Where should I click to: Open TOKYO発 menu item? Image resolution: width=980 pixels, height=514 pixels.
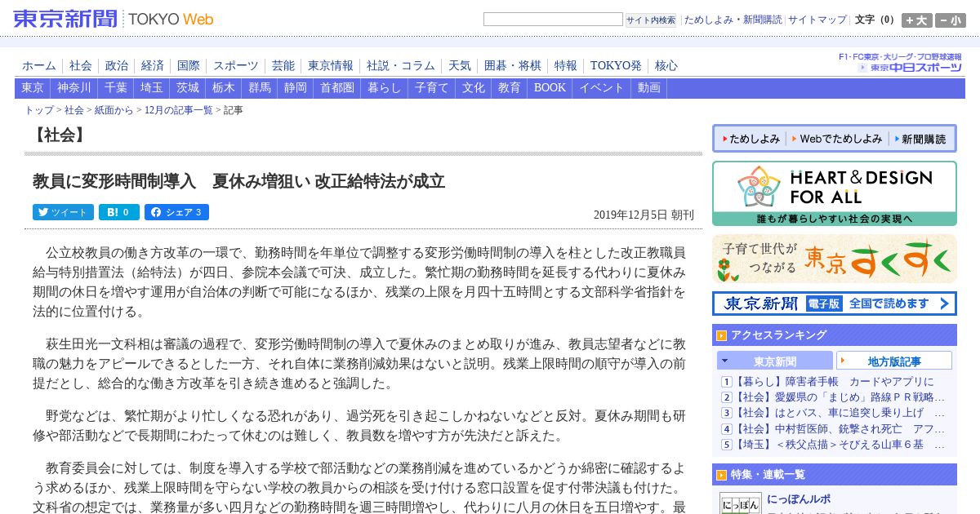tap(616, 66)
